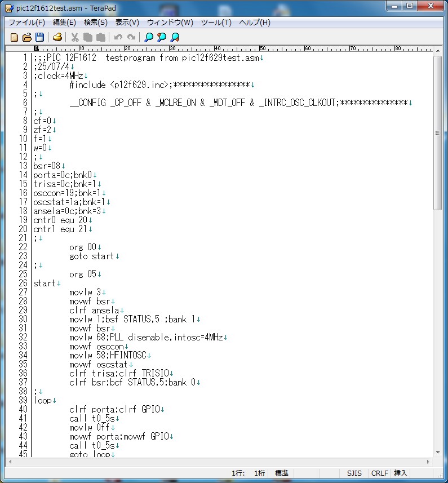Click the Save floppy disk icon
The height and width of the screenshot is (483, 448).
point(39,37)
